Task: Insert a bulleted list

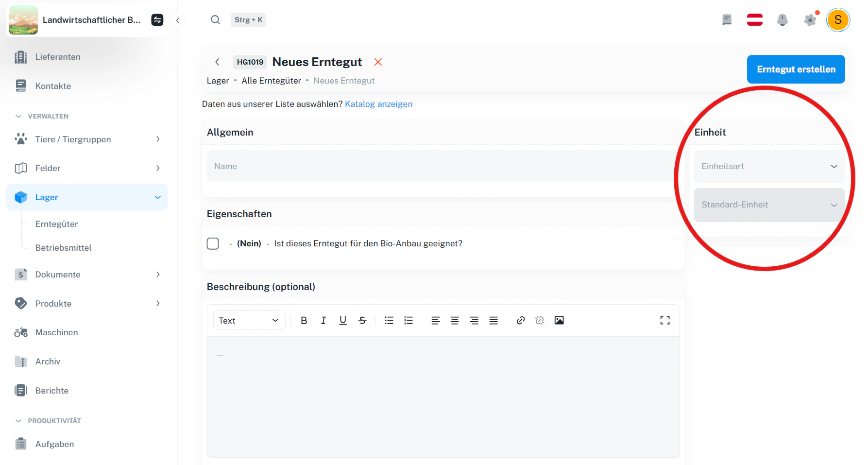Action: coord(389,321)
